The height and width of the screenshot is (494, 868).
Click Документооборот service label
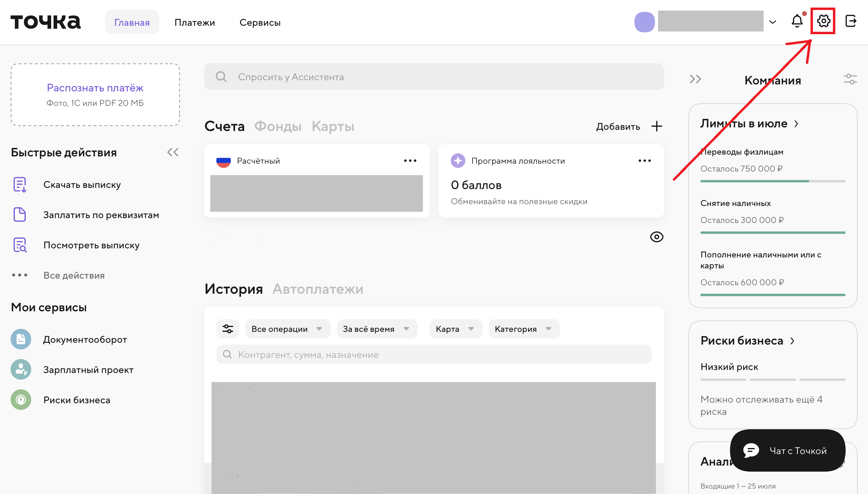[85, 339]
